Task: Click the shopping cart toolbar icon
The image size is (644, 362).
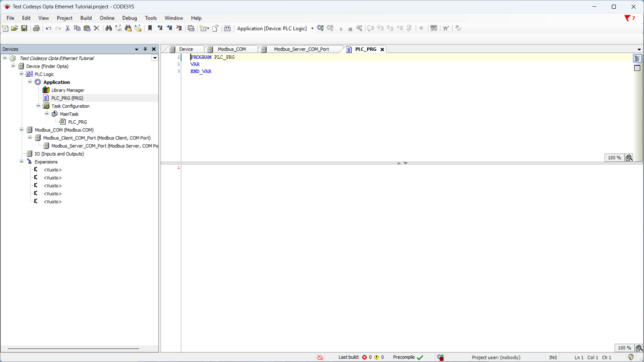Action: (446, 28)
